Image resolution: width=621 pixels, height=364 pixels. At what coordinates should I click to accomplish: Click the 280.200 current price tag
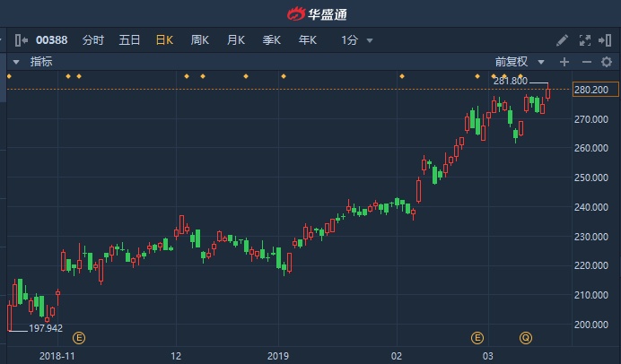coord(590,90)
